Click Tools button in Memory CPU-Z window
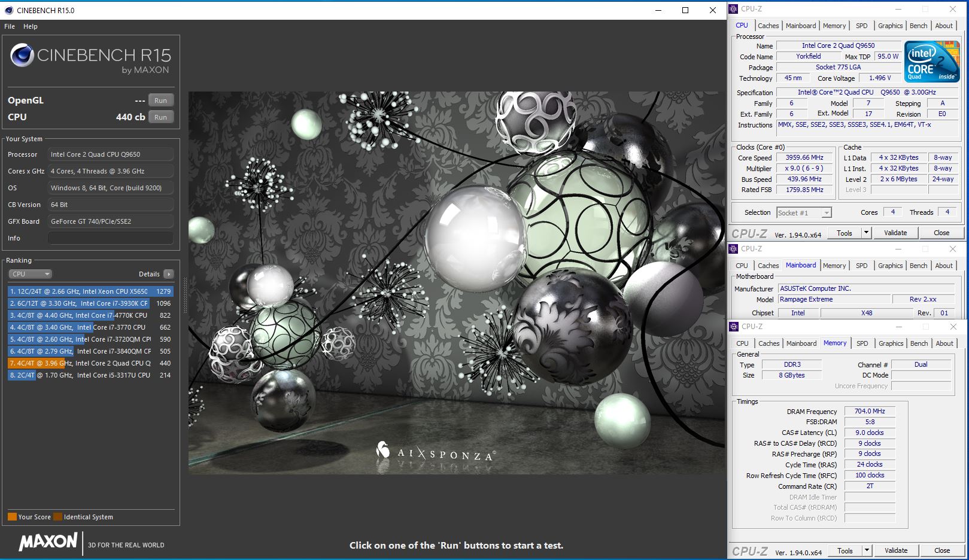Image resolution: width=969 pixels, height=560 pixels. [x=845, y=550]
